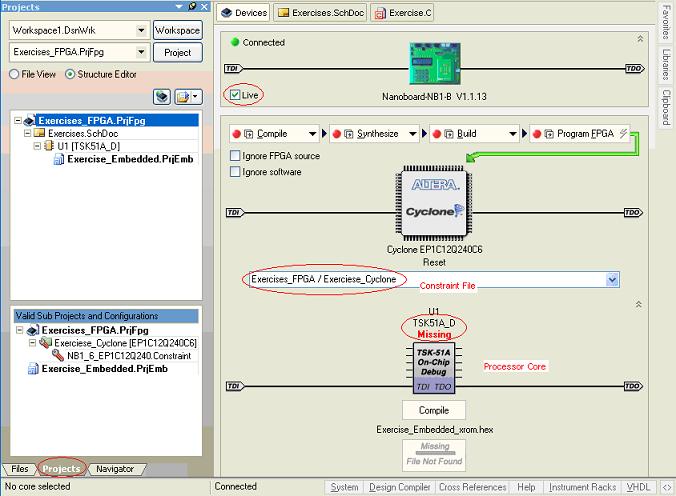Click the compile FPGA project icon button in Projects panel
The height and width of the screenshot is (496, 676).
(162, 97)
